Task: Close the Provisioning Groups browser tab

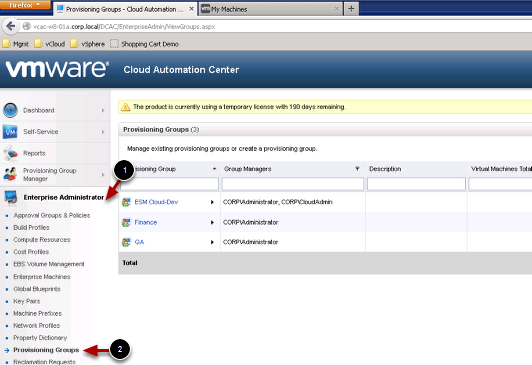Action: (191, 9)
